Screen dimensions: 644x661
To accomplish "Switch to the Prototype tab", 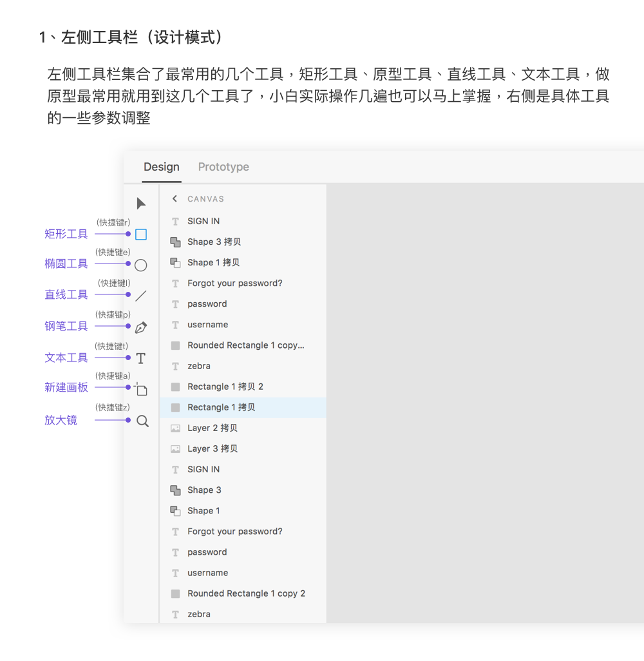I will [x=223, y=167].
